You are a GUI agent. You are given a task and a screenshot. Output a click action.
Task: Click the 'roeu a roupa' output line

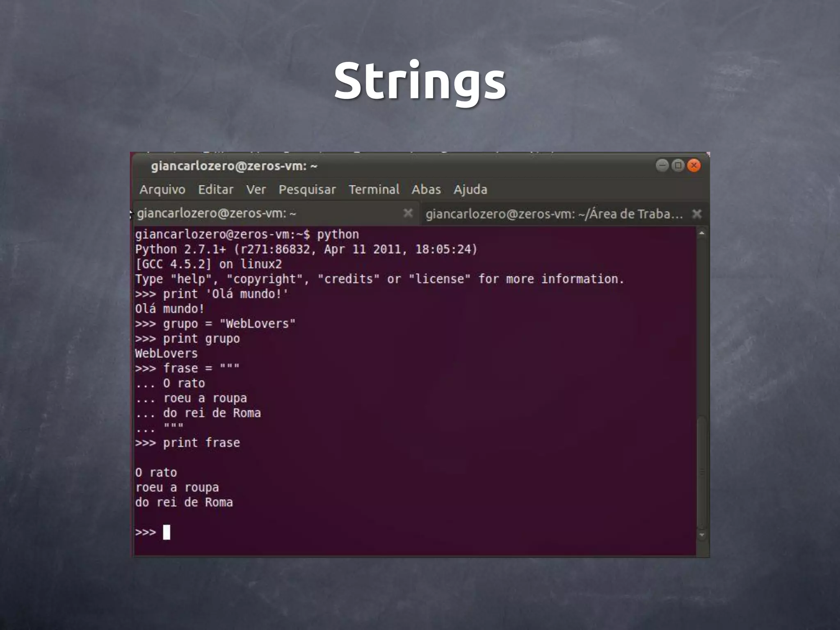pos(177,488)
